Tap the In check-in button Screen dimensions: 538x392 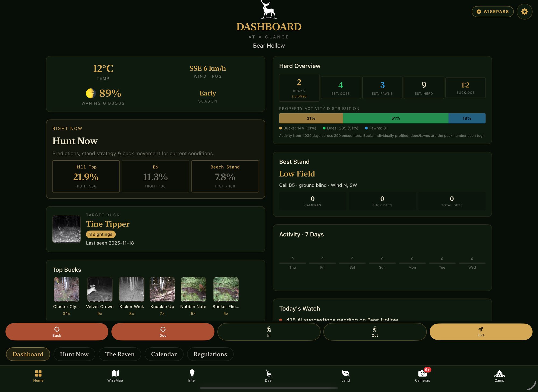(x=269, y=332)
